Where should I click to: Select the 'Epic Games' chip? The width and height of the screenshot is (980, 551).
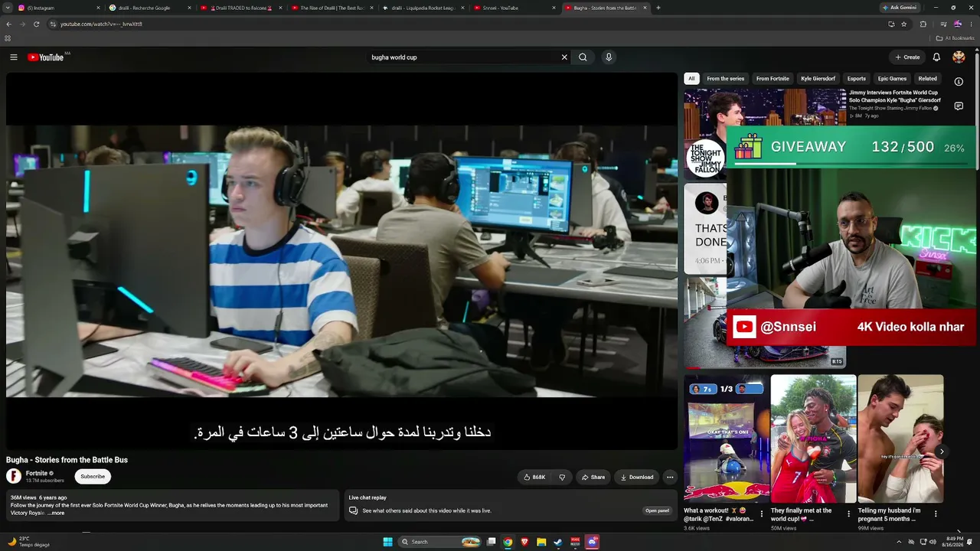[x=892, y=79]
